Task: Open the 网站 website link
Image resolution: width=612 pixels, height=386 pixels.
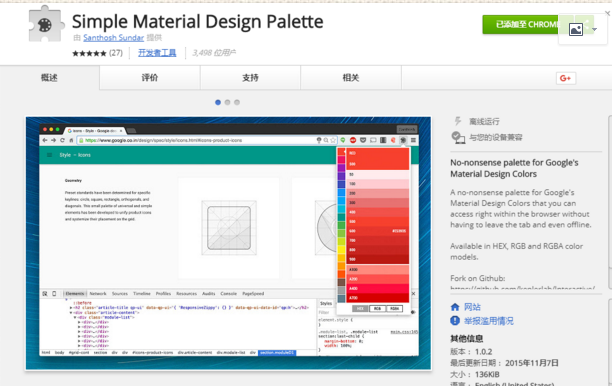Action: click(x=472, y=307)
